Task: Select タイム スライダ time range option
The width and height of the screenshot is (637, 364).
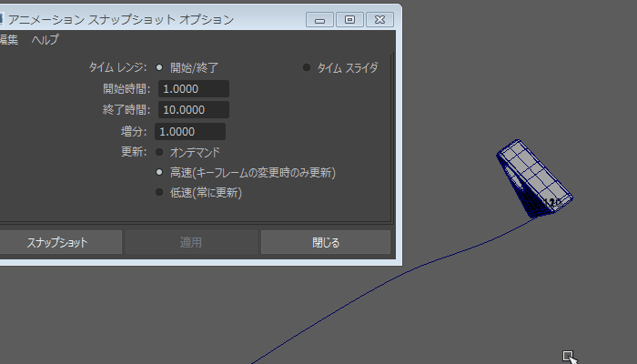Action: pyautogui.click(x=307, y=67)
